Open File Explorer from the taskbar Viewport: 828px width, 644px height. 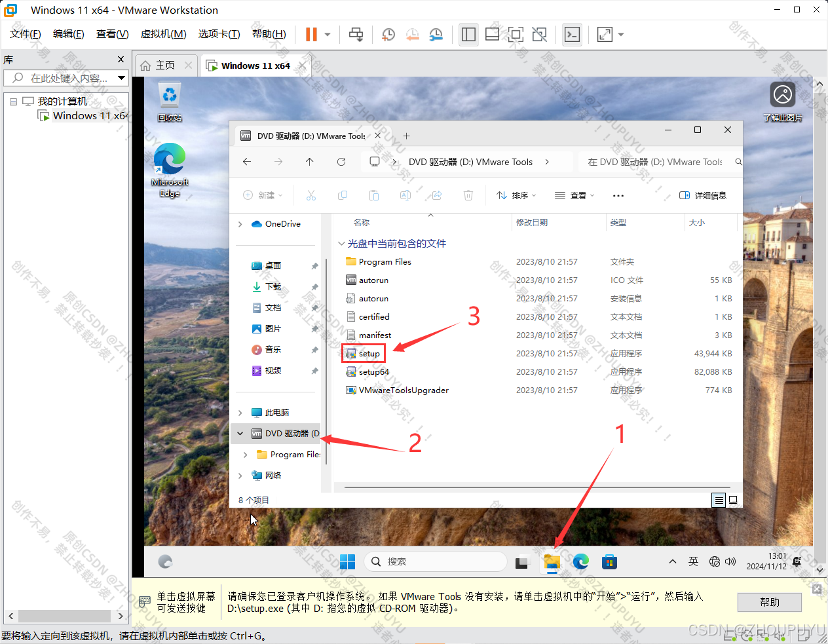(x=552, y=562)
